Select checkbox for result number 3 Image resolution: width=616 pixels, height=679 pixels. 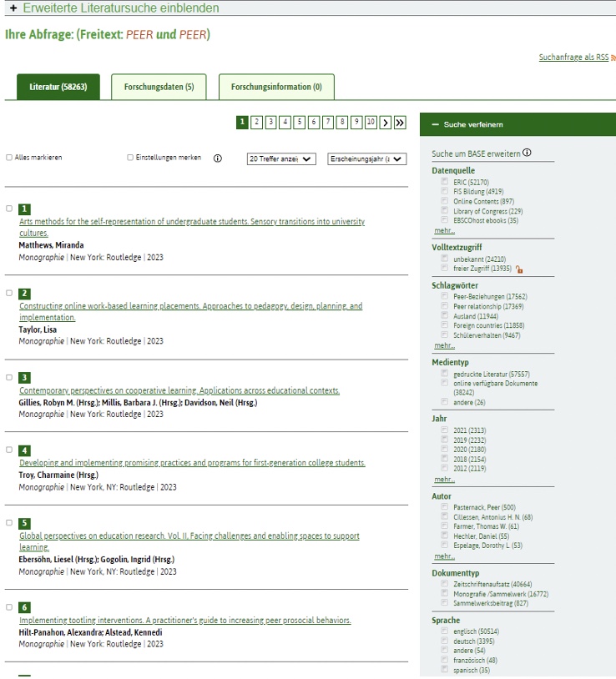click(x=9, y=377)
